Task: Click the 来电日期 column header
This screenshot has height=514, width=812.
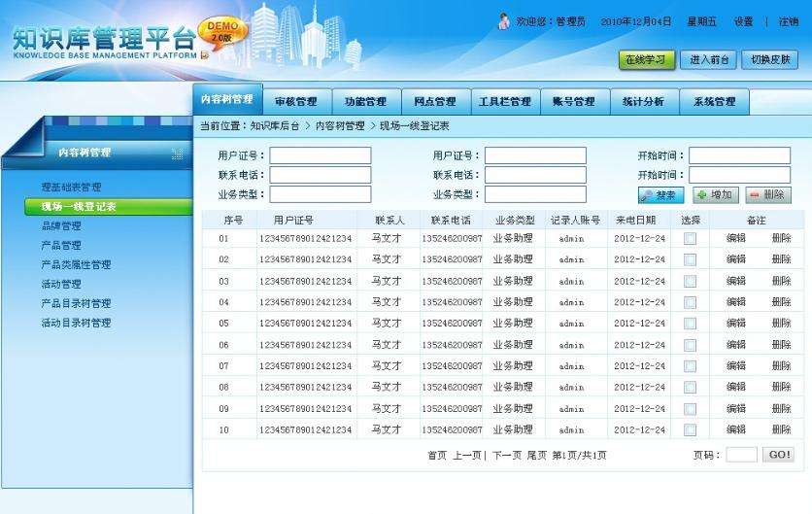Action: click(635, 221)
